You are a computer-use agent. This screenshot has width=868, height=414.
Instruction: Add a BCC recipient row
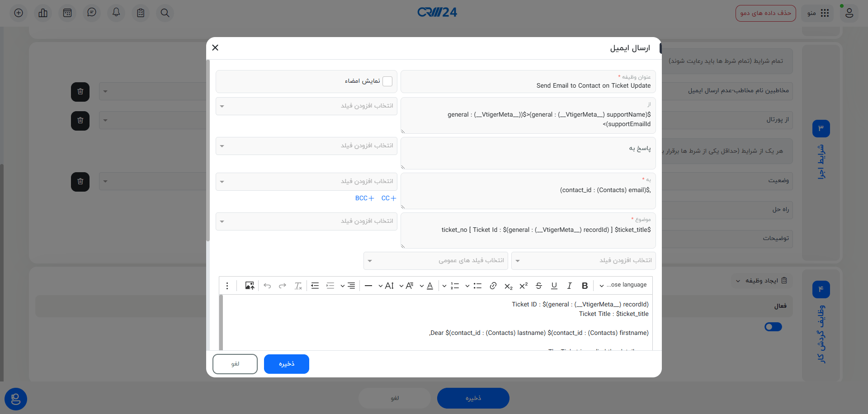(364, 198)
